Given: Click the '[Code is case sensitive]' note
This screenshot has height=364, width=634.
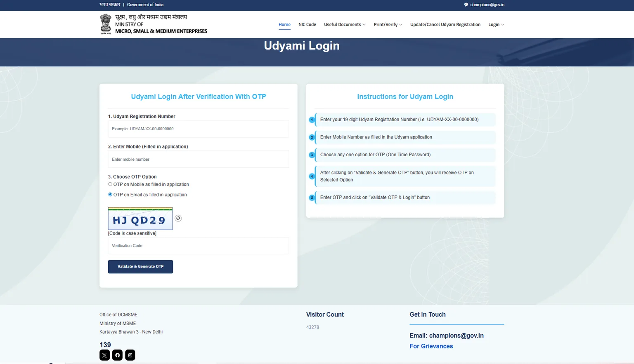Looking at the screenshot, I should (x=132, y=233).
